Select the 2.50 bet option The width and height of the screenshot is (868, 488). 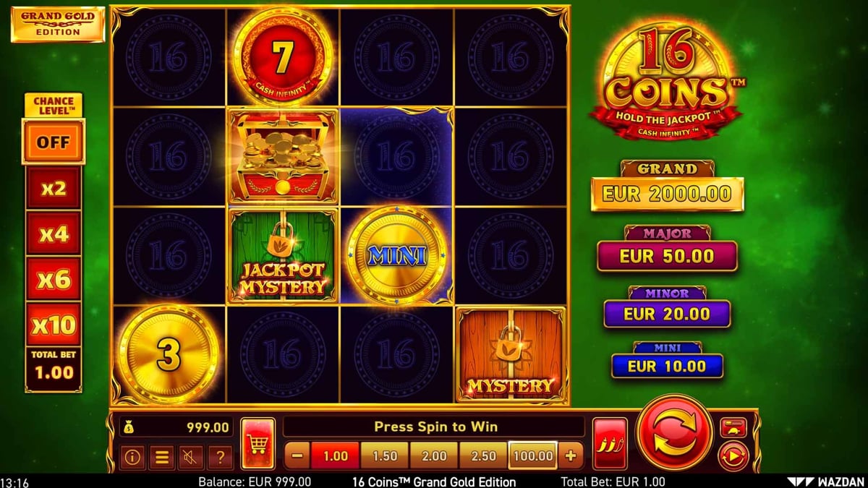click(x=483, y=456)
